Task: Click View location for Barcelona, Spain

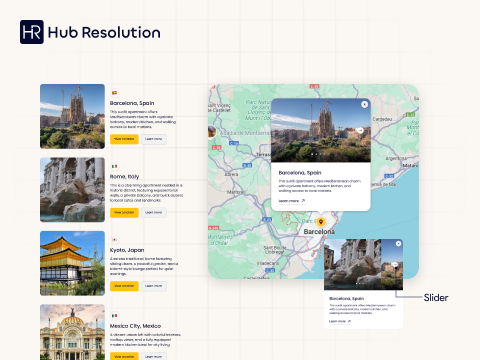Action: [124, 139]
